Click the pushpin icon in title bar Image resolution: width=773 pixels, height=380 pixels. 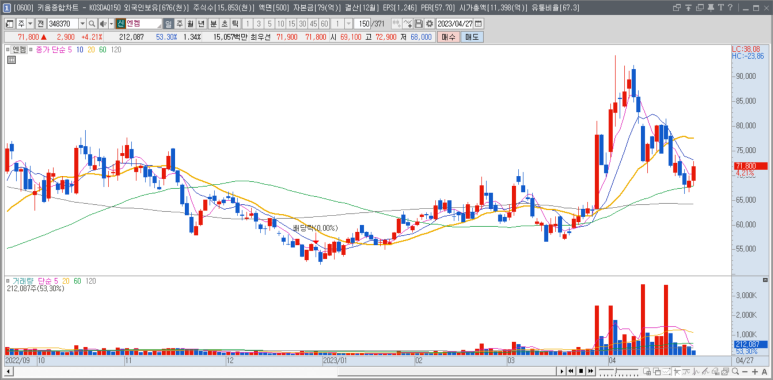[710, 8]
